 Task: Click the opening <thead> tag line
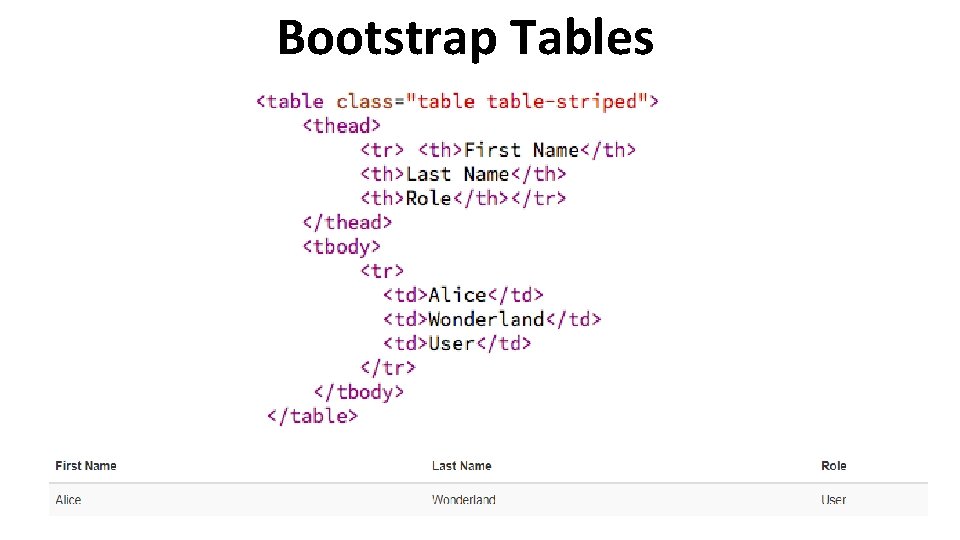342,126
